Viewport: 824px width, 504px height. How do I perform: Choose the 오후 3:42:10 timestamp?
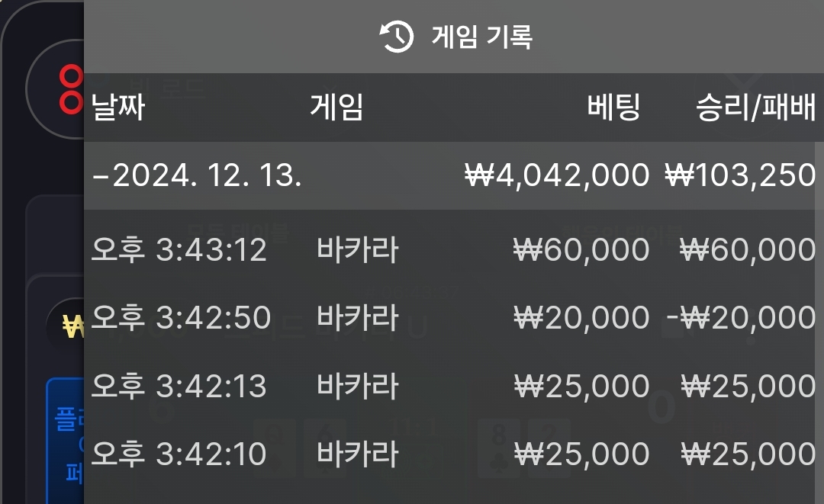(179, 454)
